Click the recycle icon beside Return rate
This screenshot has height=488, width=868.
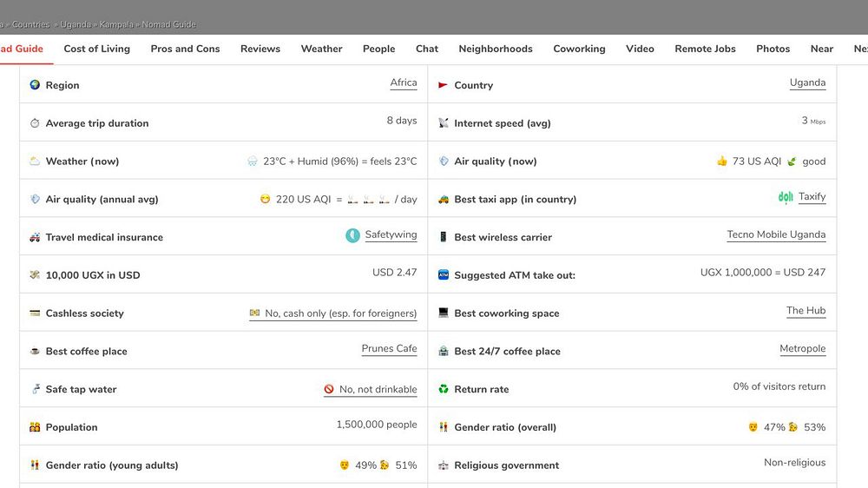point(444,390)
